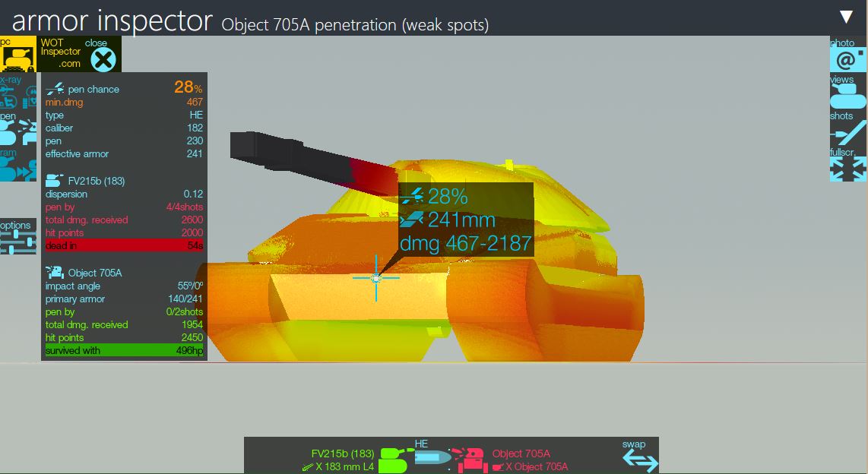The height and width of the screenshot is (474, 868).
Task: Select the red Object 705A target tank icon
Action: click(x=470, y=460)
